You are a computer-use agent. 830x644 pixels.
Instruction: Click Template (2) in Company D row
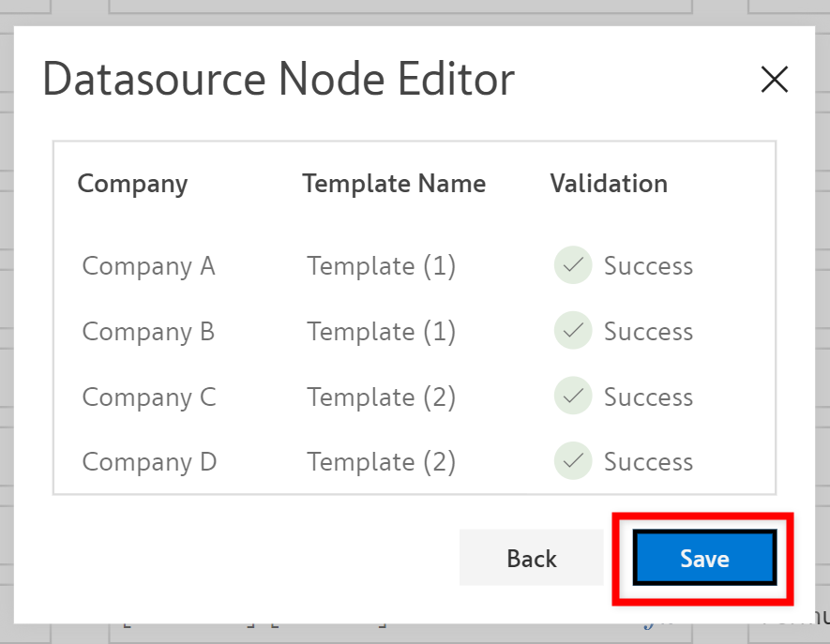pos(381,462)
